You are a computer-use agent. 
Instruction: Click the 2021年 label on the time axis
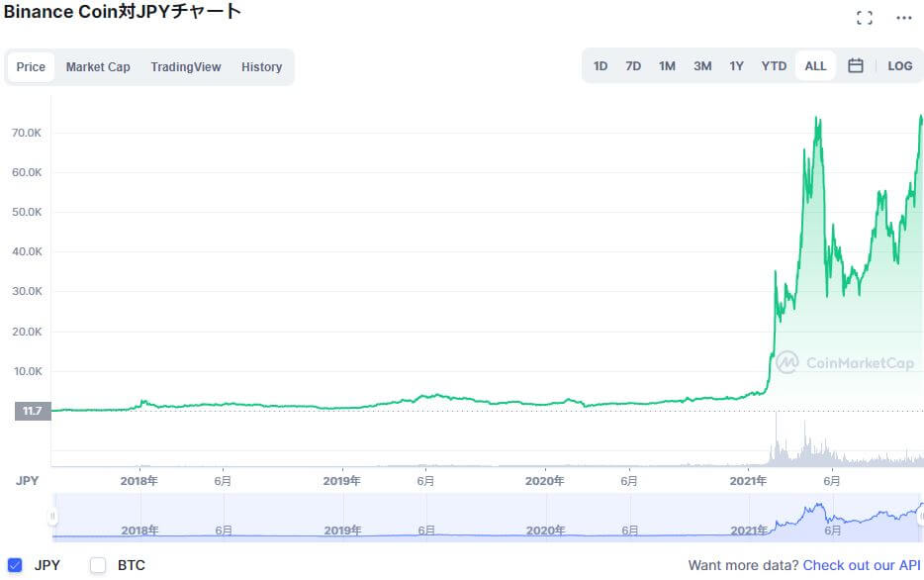coord(748,481)
